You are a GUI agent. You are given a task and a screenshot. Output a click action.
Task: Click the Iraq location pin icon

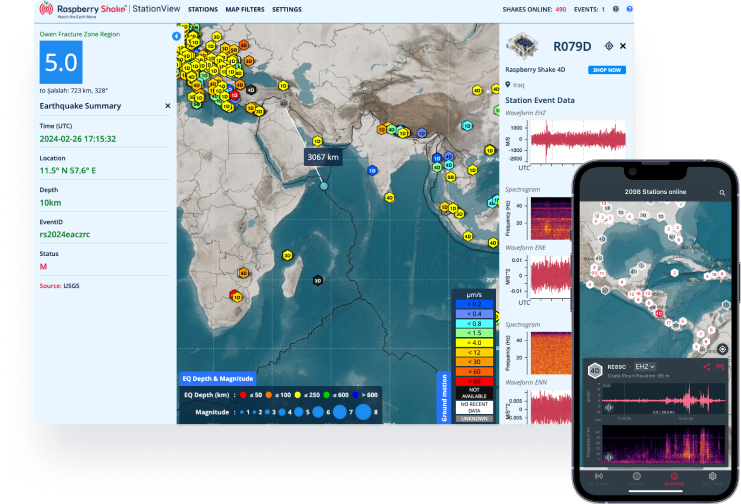(x=508, y=85)
